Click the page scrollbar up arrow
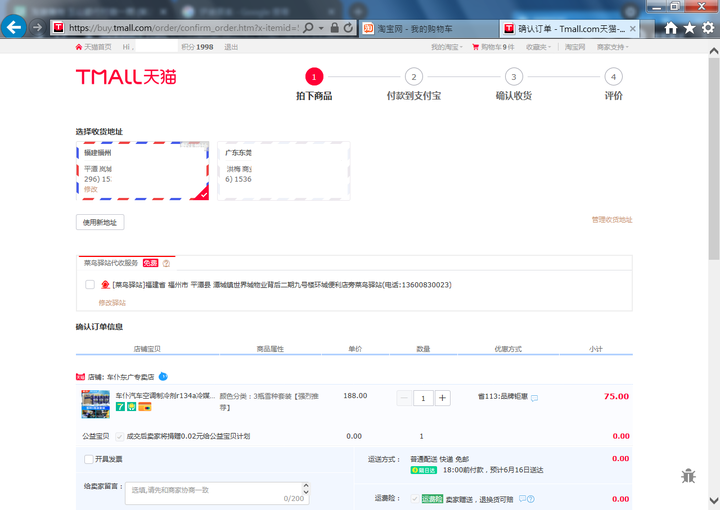 pos(714,50)
